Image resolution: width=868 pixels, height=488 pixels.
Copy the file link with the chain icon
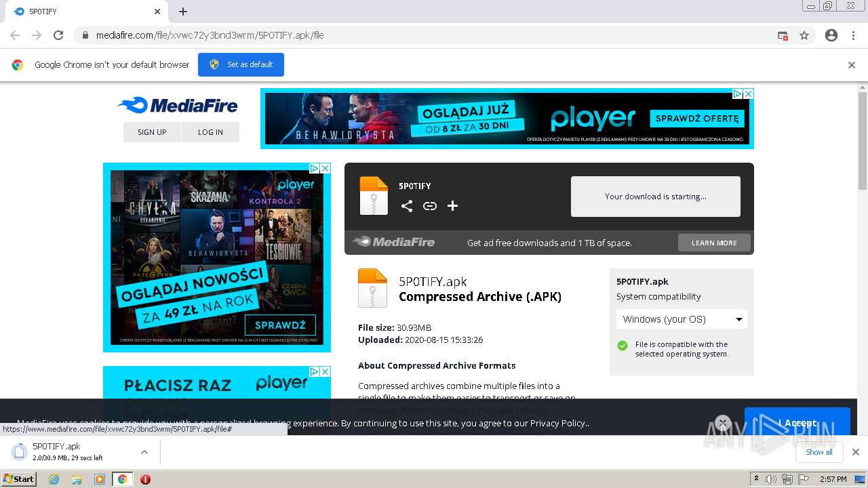430,206
